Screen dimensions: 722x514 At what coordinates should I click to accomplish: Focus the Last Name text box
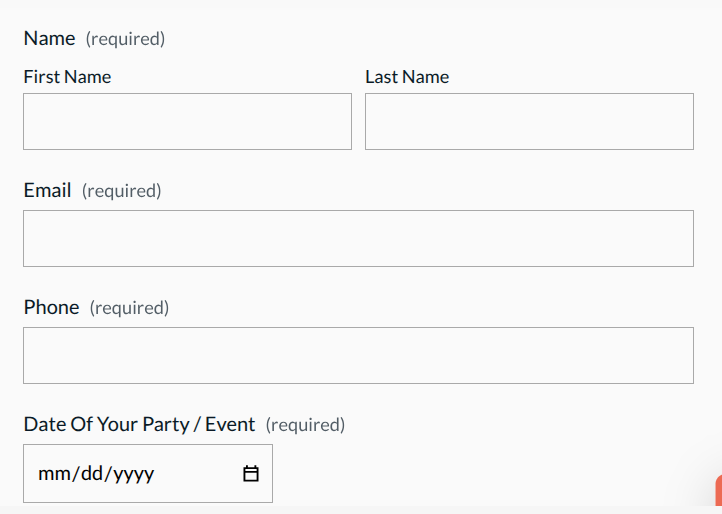tap(529, 122)
